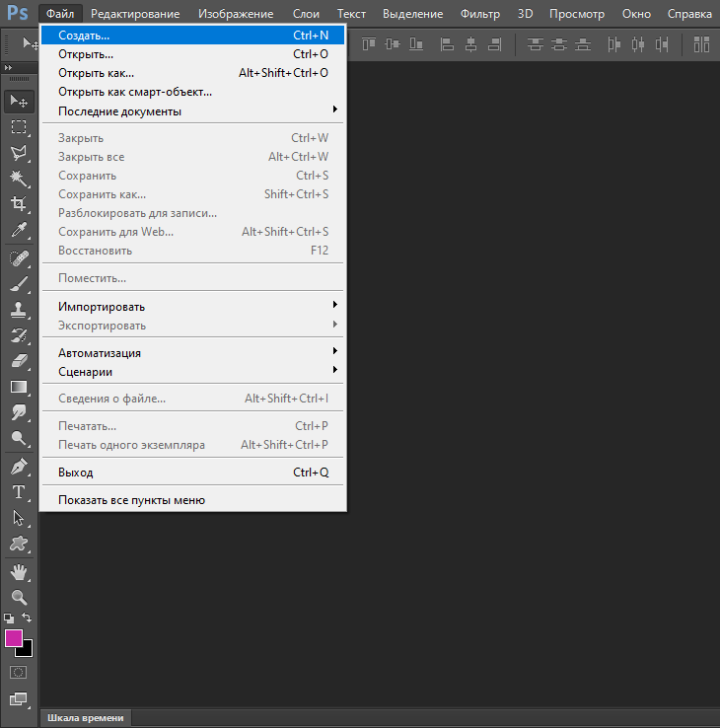Click distribute right edges icon
720x728 pixels.
point(662,44)
